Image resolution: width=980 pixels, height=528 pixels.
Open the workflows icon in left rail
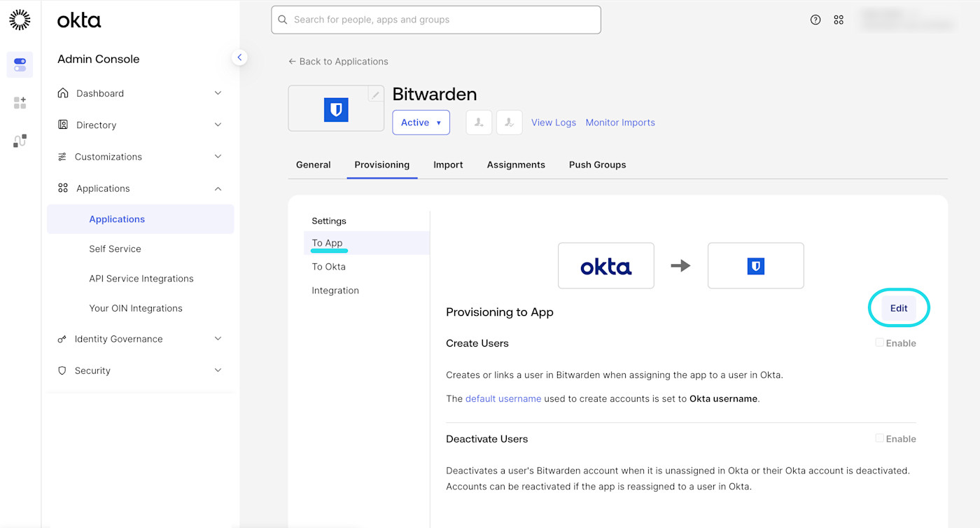coord(20,141)
